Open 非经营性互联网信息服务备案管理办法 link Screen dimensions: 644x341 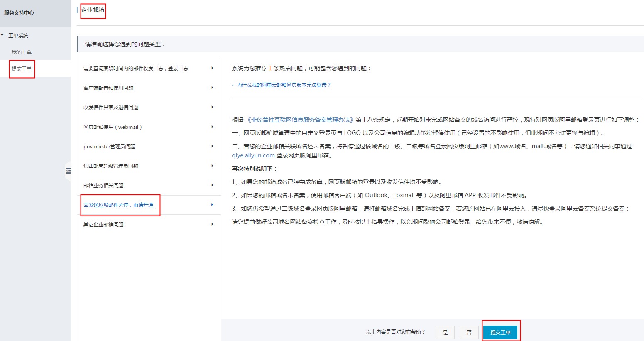tap(300, 120)
